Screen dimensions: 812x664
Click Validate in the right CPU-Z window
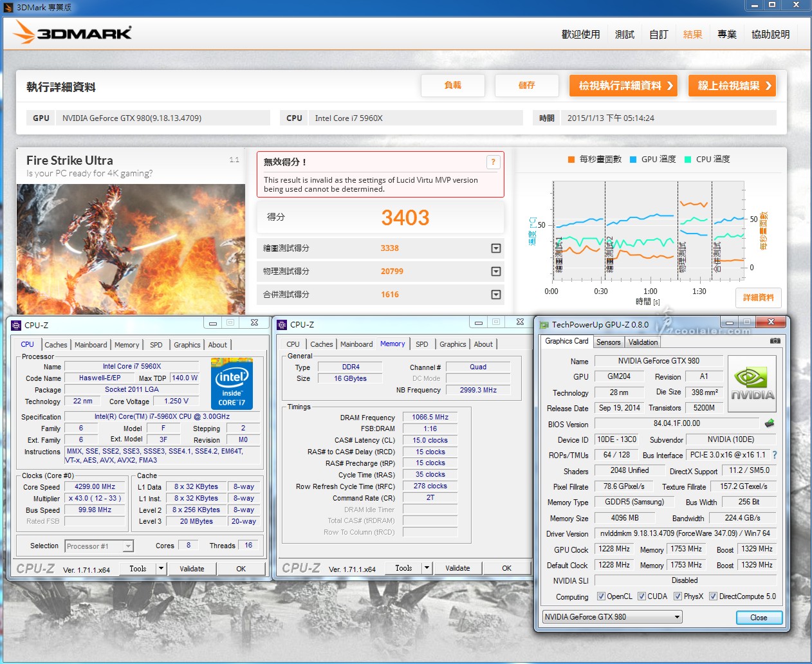pos(457,568)
